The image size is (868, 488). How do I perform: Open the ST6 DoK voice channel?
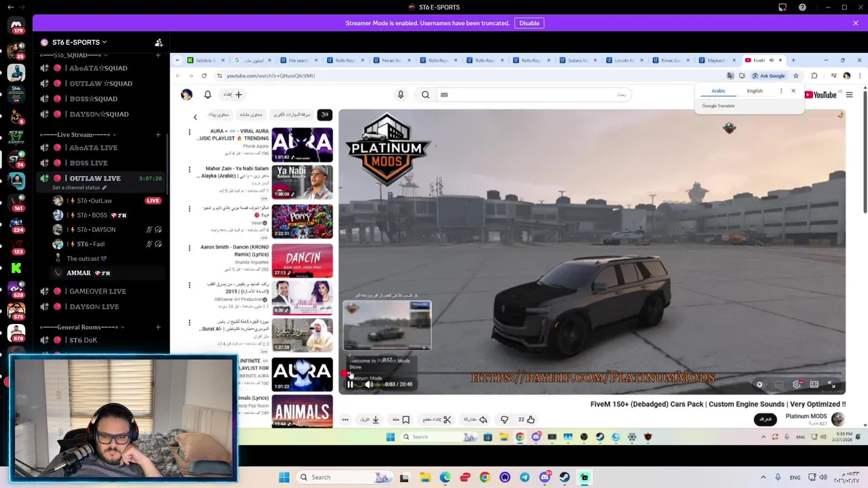[x=102, y=340]
